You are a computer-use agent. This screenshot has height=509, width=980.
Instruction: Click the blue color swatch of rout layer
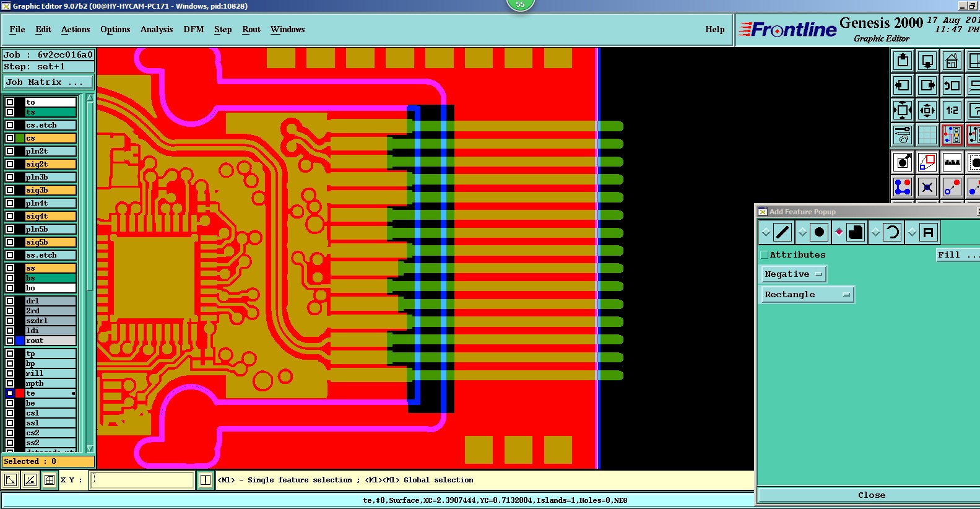coord(20,341)
